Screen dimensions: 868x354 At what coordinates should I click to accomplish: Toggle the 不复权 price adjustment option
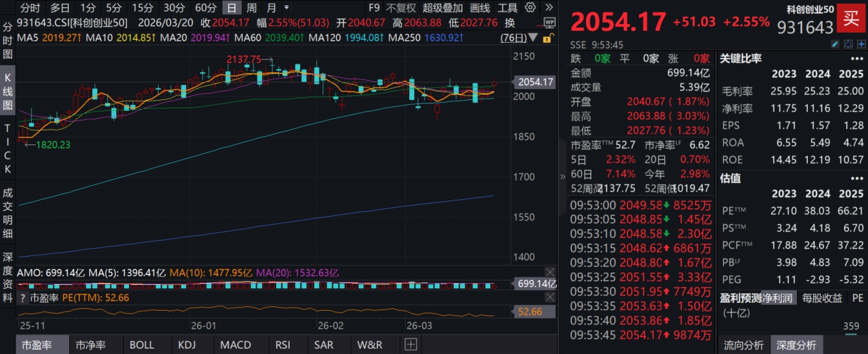point(401,8)
